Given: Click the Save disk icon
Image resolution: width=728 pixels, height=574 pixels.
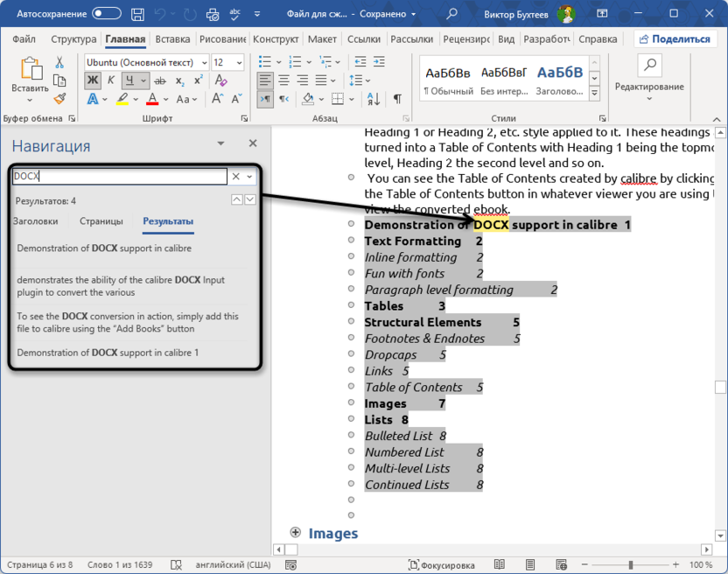Looking at the screenshot, I should [x=137, y=14].
